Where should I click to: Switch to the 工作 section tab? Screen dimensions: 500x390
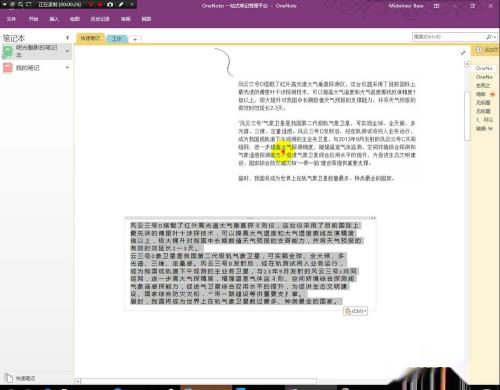[117, 39]
